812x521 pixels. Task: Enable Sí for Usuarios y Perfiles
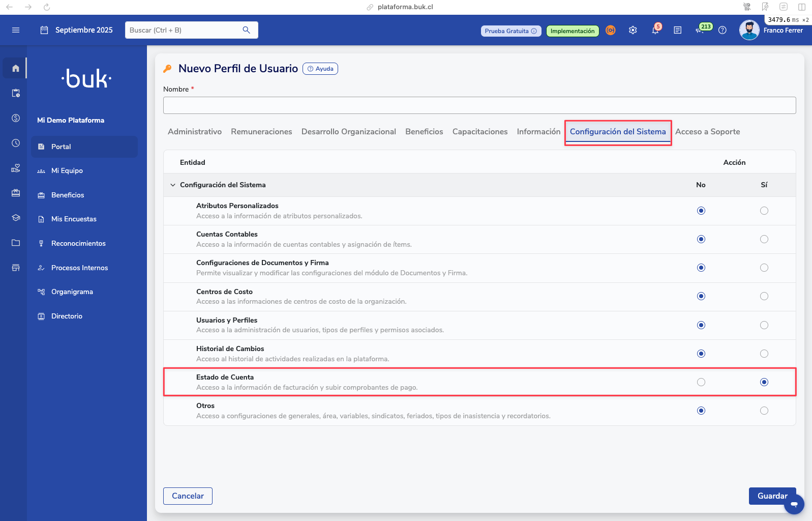[764, 325]
